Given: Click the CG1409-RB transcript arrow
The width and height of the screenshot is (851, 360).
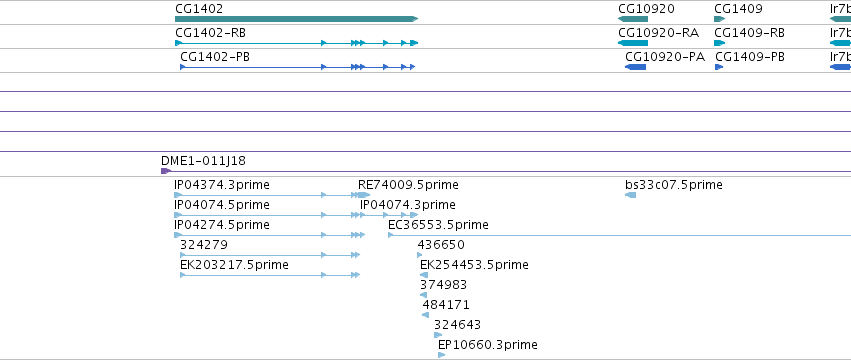Looking at the screenshot, I should point(720,43).
